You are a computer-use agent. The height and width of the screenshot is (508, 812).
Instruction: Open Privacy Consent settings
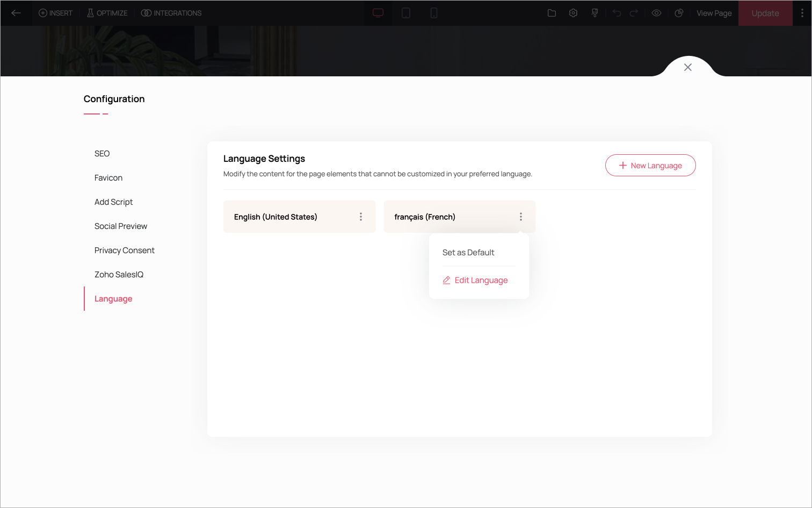pos(125,251)
